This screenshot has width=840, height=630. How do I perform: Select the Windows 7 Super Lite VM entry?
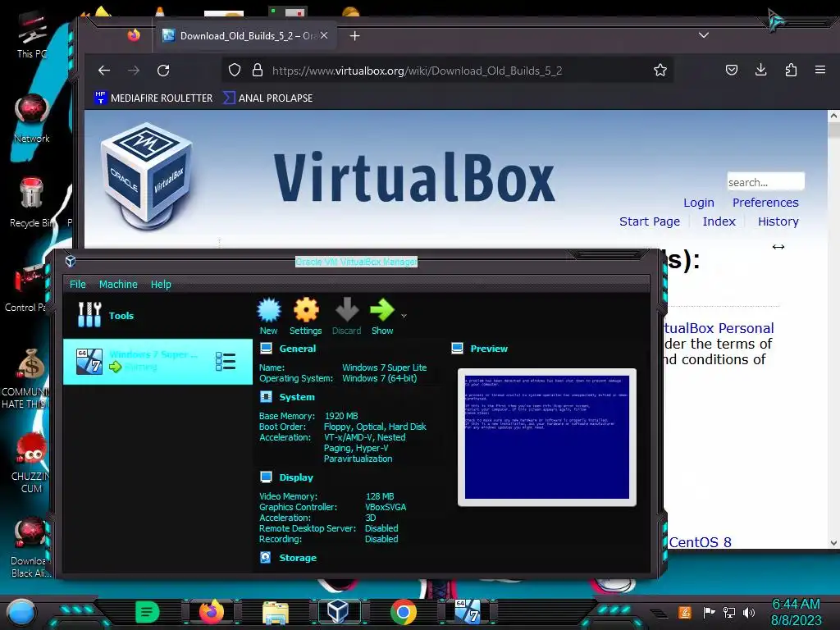coord(157,361)
